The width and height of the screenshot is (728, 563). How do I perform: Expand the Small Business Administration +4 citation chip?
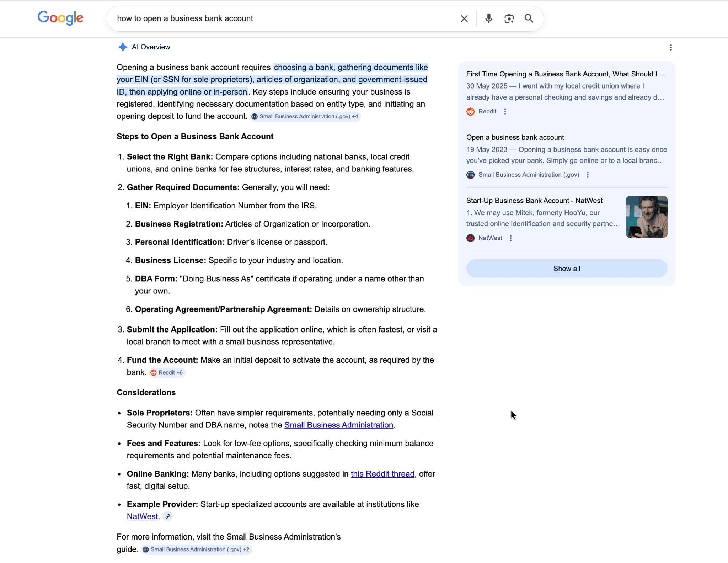point(305,117)
